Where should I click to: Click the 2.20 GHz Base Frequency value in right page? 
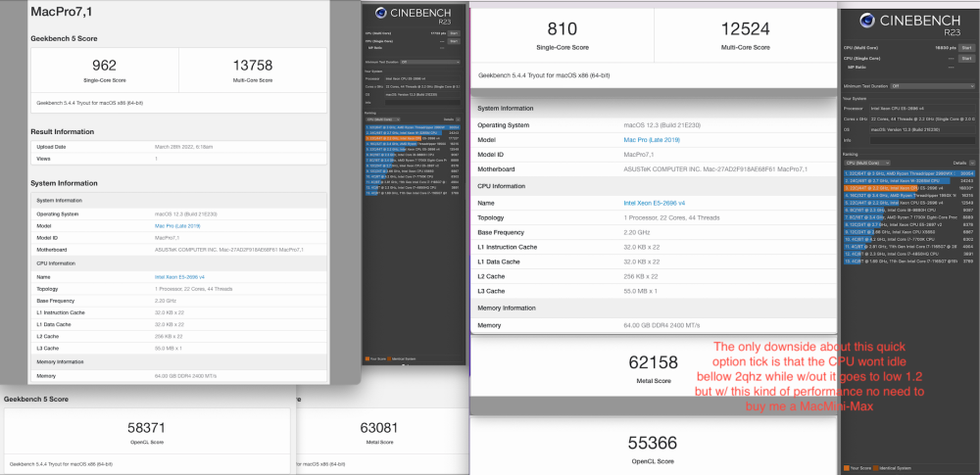click(636, 232)
